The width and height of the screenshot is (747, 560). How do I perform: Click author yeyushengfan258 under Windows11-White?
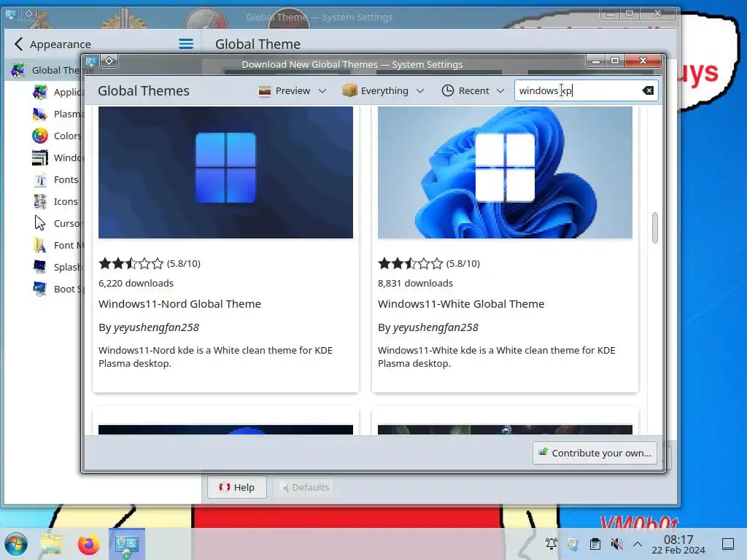[436, 327]
